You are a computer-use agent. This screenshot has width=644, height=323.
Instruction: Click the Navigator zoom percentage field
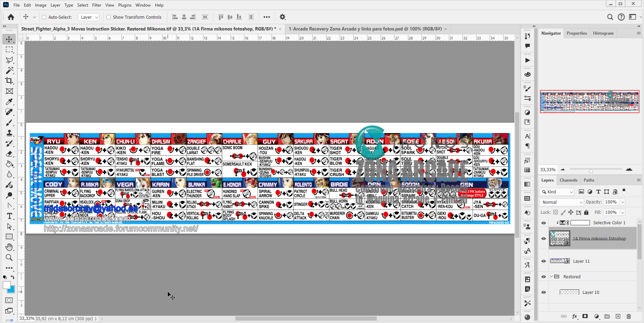[548, 170]
